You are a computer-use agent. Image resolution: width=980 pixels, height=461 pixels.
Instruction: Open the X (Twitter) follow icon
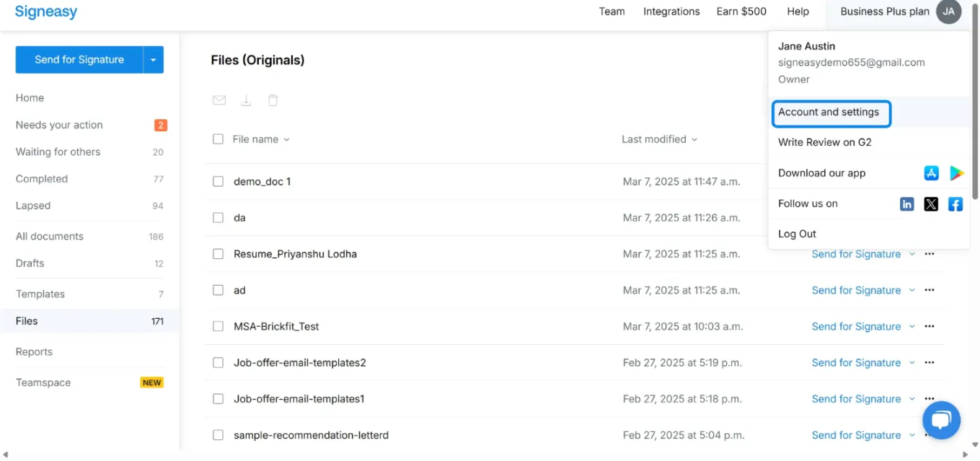coord(931,204)
